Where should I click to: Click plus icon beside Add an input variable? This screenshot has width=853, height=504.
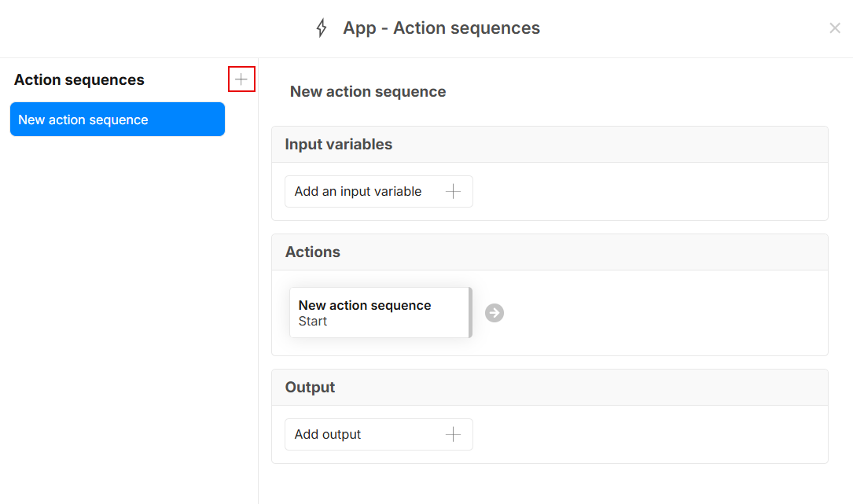(x=453, y=191)
